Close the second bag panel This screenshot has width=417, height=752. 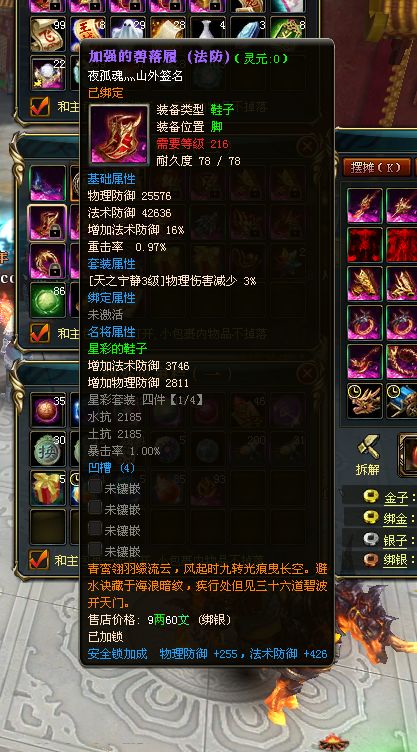307,145
